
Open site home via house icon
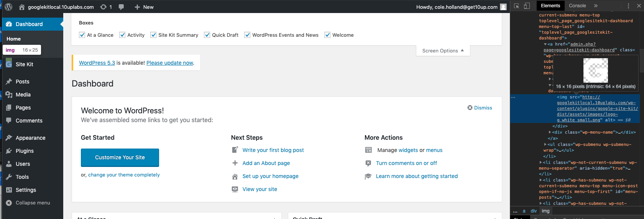click(22, 7)
